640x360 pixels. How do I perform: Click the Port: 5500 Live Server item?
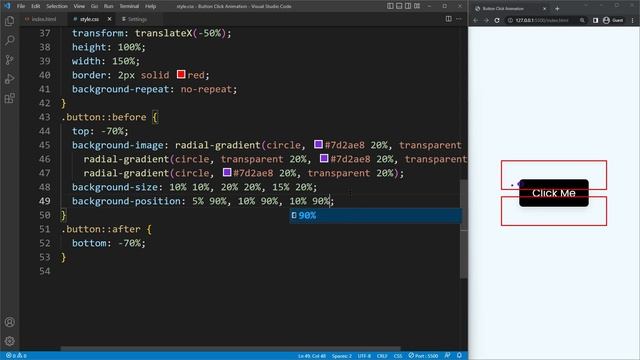pos(423,356)
